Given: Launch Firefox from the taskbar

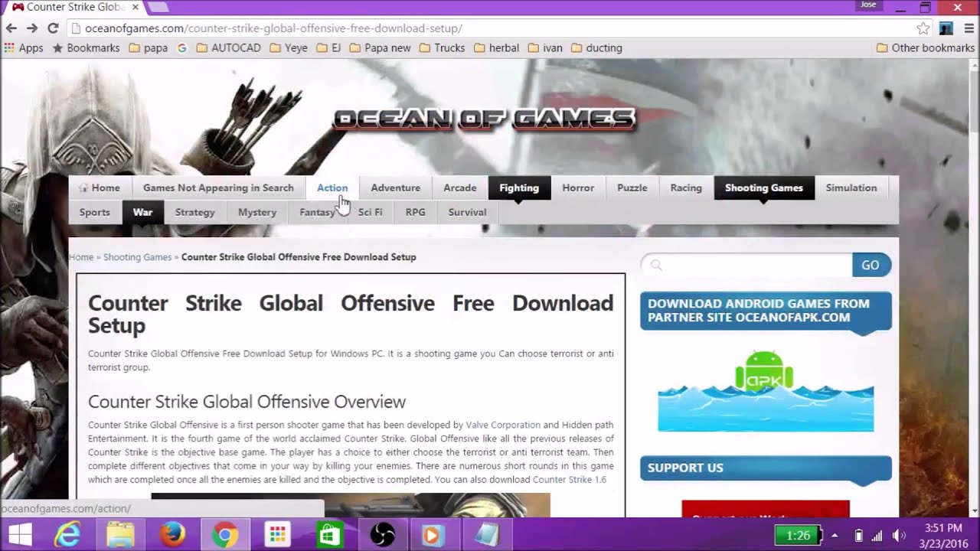Looking at the screenshot, I should 172,534.
